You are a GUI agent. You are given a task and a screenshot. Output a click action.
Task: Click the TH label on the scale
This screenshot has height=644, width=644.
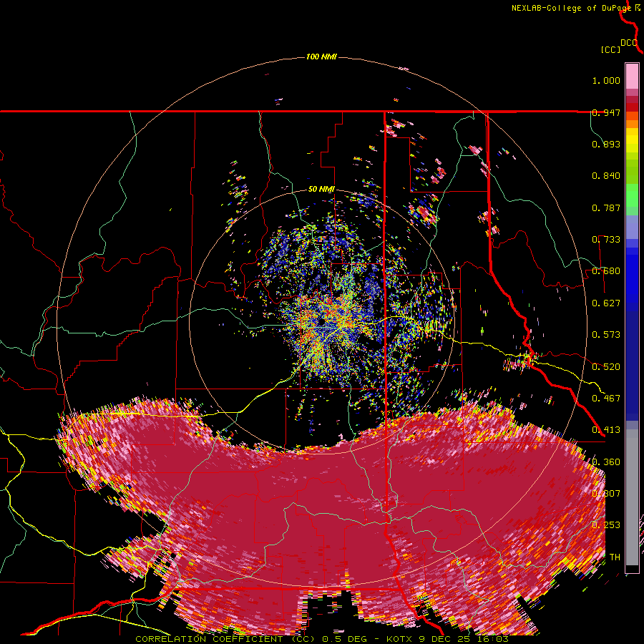pyautogui.click(x=615, y=557)
